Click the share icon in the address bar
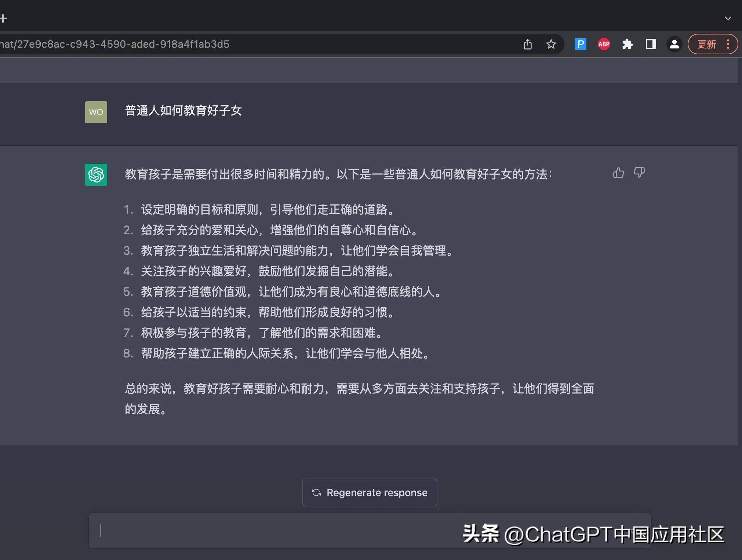The width and height of the screenshot is (742, 560). 527,44
